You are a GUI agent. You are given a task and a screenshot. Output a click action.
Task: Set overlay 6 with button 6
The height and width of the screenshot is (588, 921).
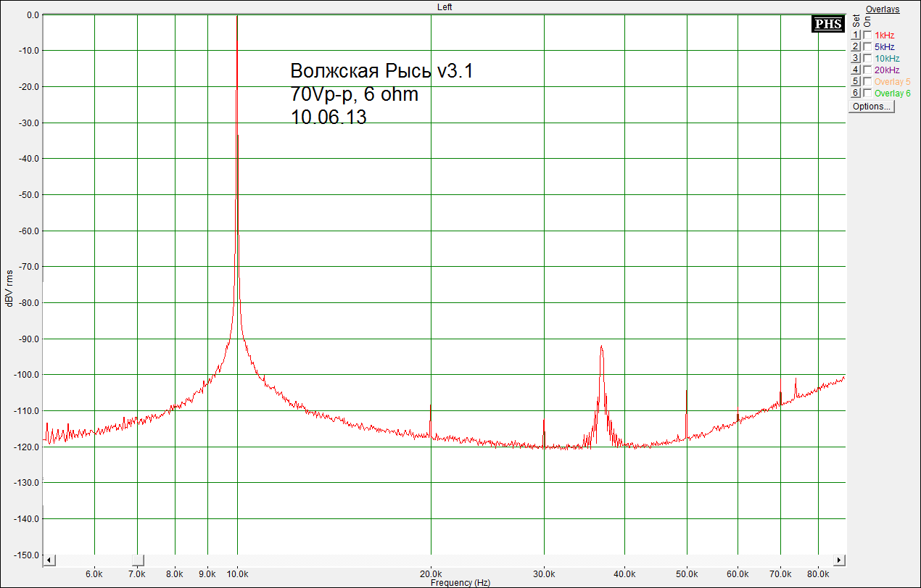pyautogui.click(x=855, y=93)
